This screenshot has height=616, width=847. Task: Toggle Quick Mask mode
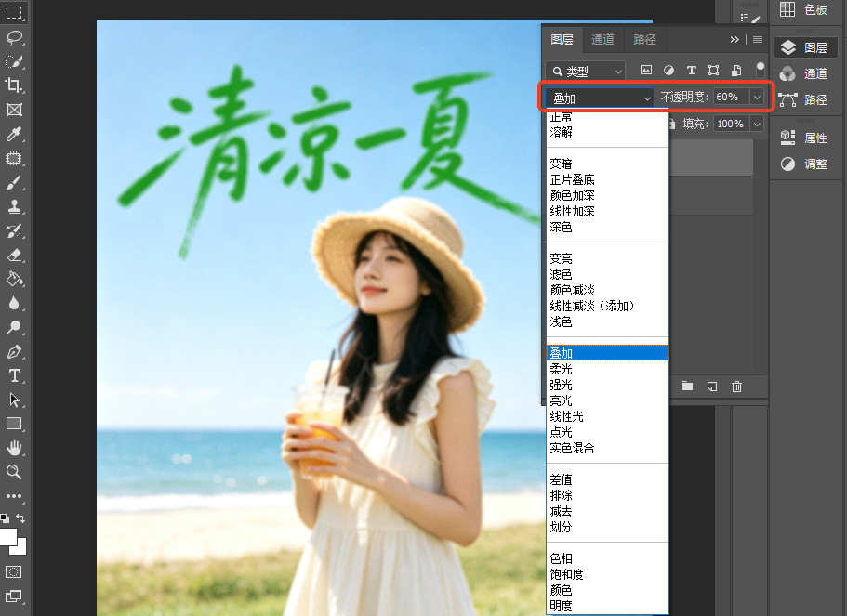tap(14, 571)
